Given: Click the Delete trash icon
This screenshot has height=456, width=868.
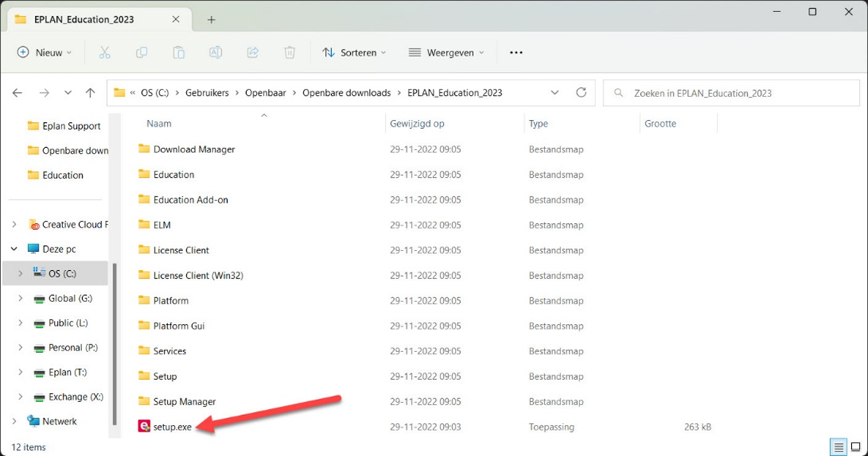Looking at the screenshot, I should click(289, 52).
